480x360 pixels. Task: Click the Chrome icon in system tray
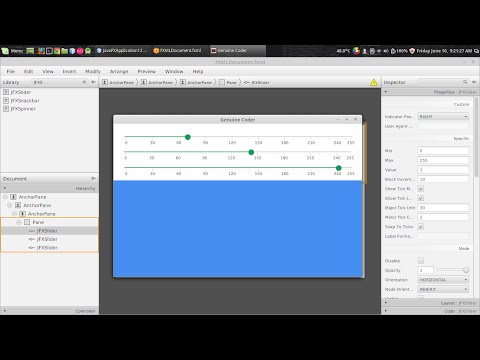coord(356,51)
